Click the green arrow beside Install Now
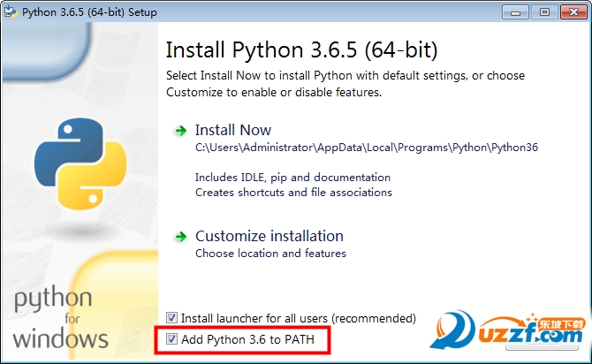592x364 pixels. (x=181, y=131)
